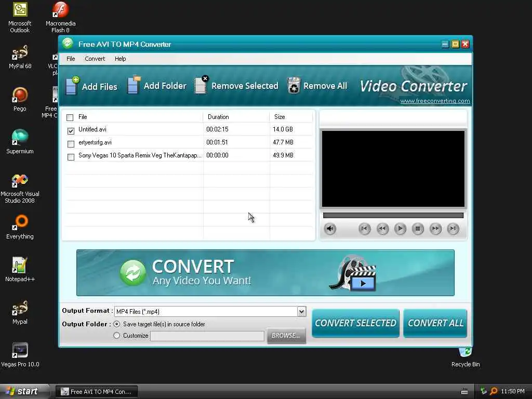Screen dimensions: 532x399
Task: Open the Output Format dropdown arrow
Action: pos(301,312)
